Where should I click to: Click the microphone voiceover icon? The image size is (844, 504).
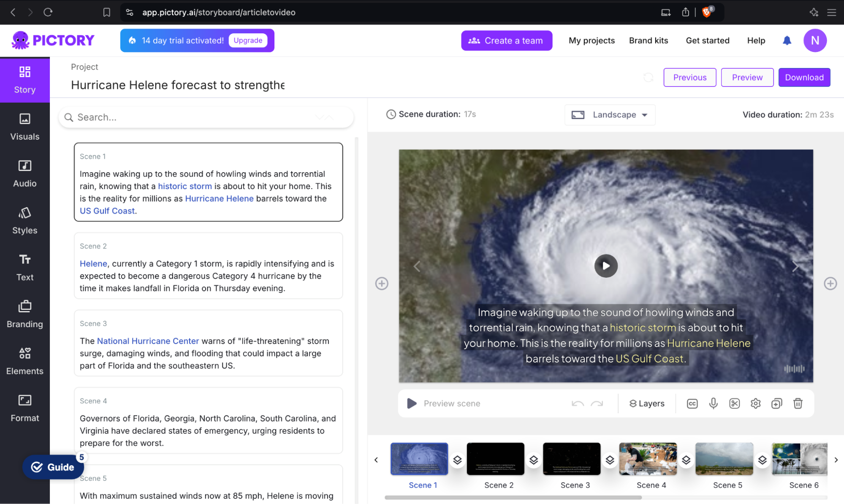(x=713, y=404)
